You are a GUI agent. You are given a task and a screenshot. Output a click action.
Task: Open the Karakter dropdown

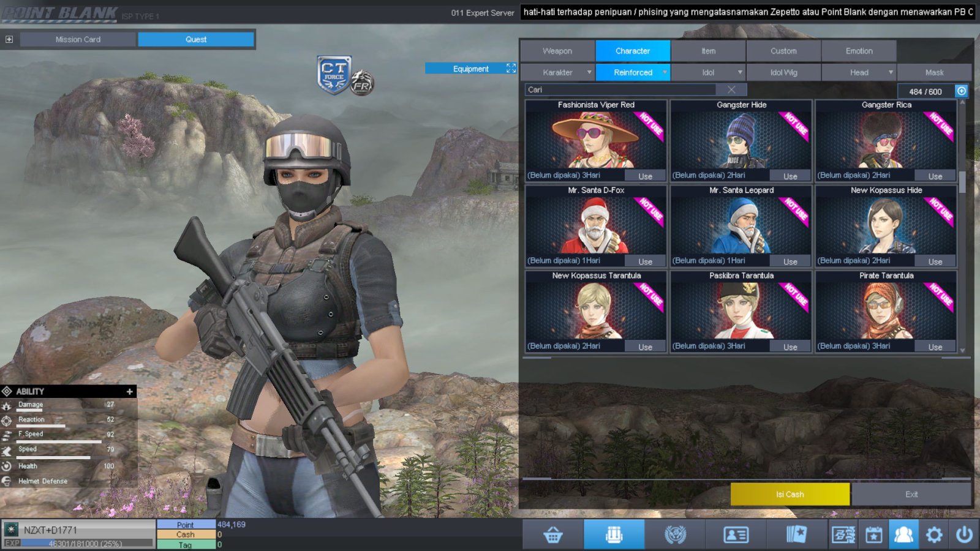pyautogui.click(x=557, y=72)
